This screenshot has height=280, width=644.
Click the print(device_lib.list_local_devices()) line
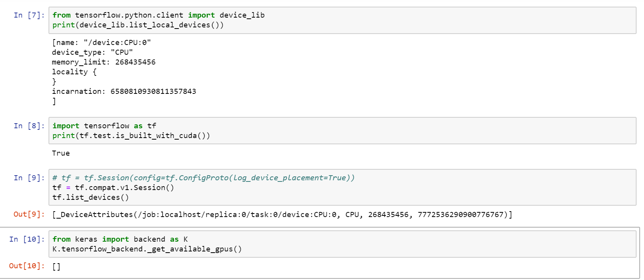pos(138,25)
